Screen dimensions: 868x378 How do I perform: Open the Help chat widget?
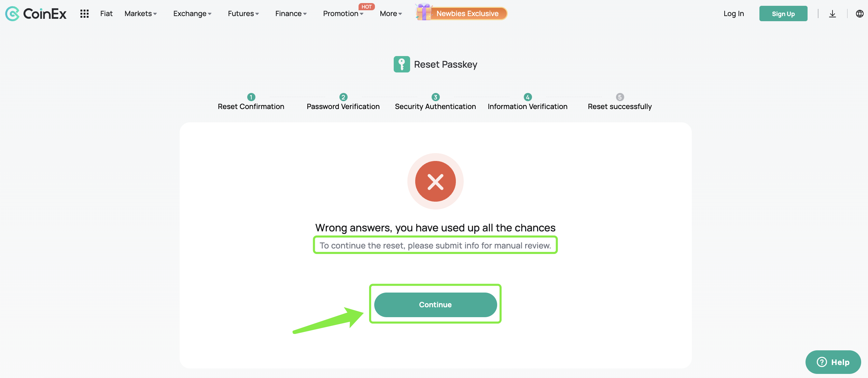(833, 362)
